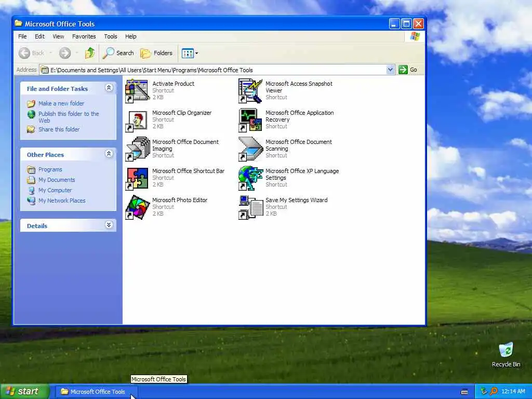Open the Help menu
The height and width of the screenshot is (399, 532).
tap(130, 36)
